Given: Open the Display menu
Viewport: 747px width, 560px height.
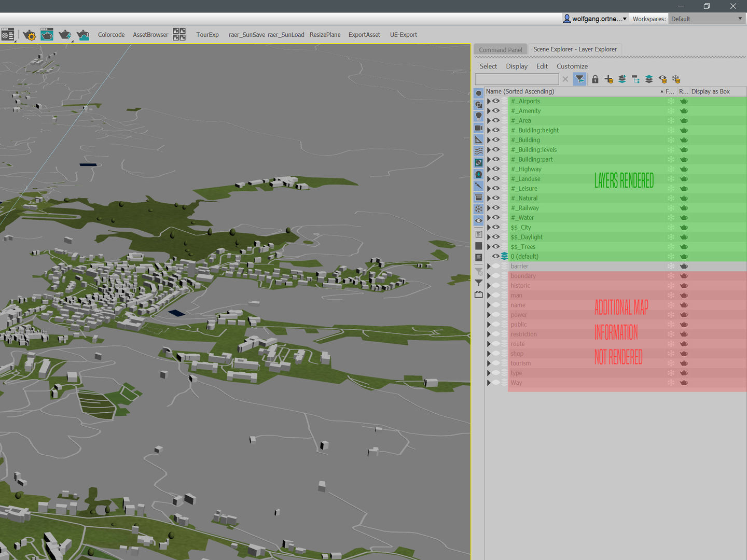Looking at the screenshot, I should pyautogui.click(x=517, y=66).
